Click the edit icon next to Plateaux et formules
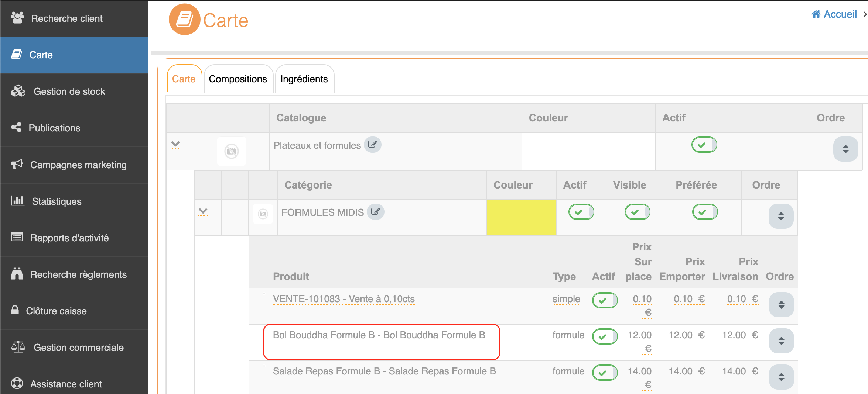This screenshot has height=394, width=868. click(372, 145)
